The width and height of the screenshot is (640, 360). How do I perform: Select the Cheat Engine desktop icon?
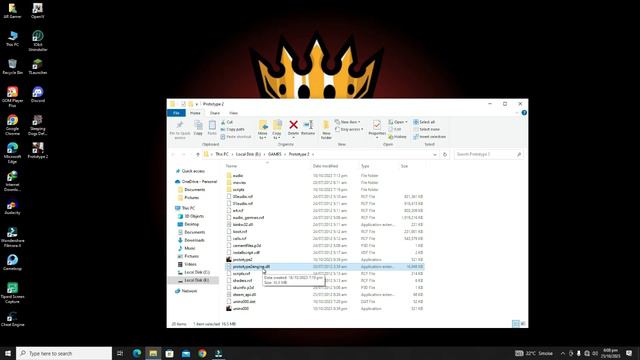point(12,319)
